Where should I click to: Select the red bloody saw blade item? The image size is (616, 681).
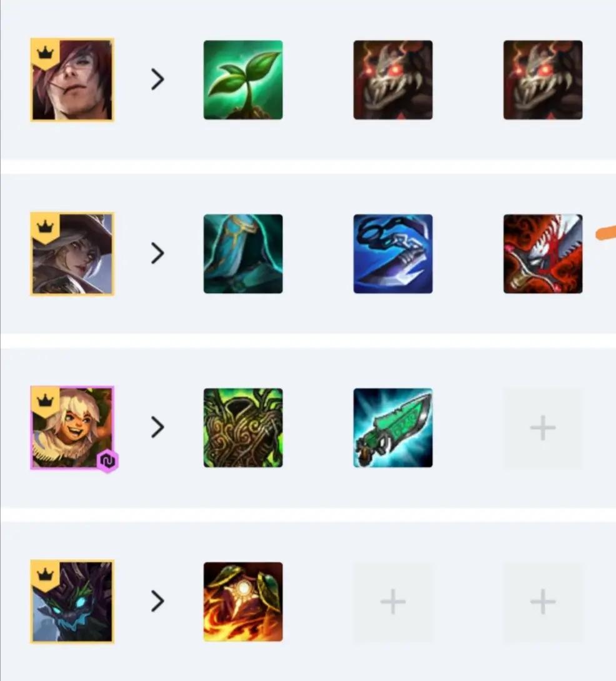point(542,254)
